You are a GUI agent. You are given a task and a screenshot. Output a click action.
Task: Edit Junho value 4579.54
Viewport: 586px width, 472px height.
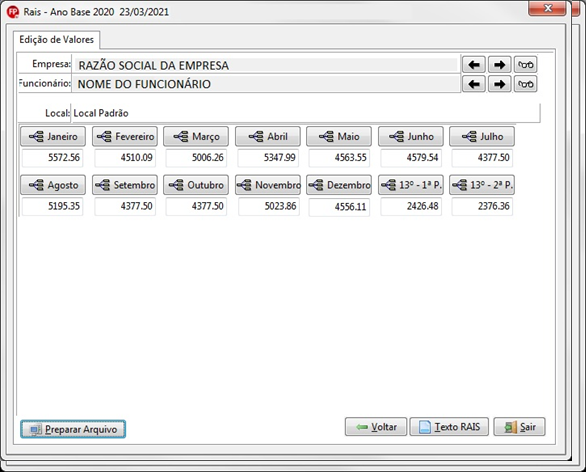click(x=411, y=158)
